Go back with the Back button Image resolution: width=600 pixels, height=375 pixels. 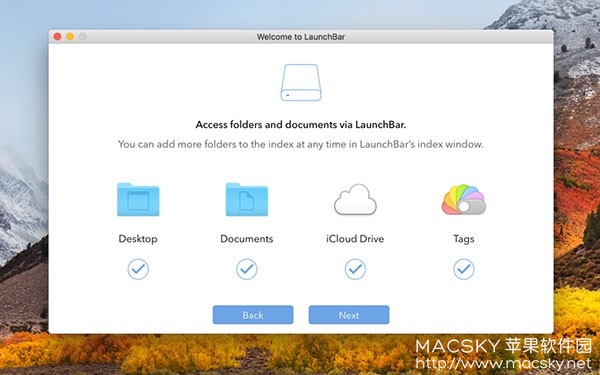(x=253, y=315)
